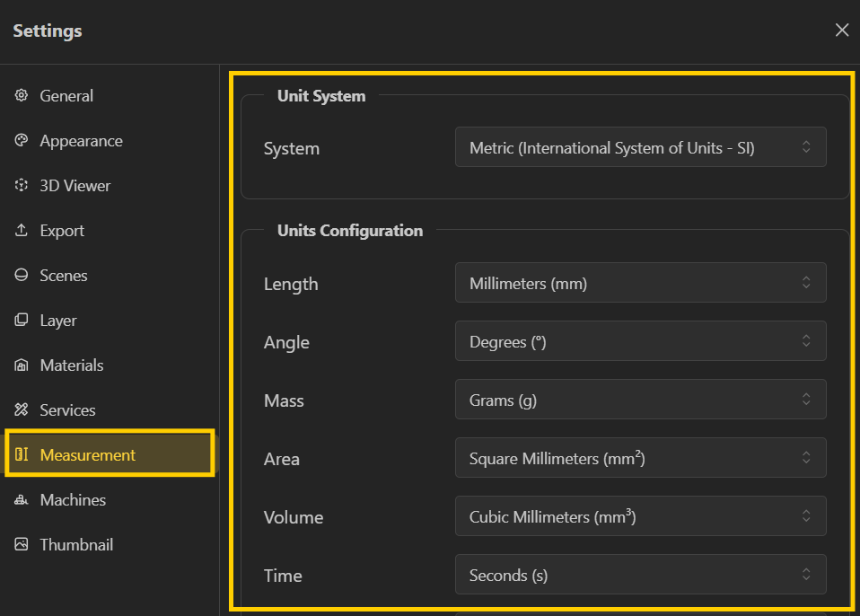Click the Layer stack icon
The height and width of the screenshot is (616, 860).
click(x=22, y=321)
